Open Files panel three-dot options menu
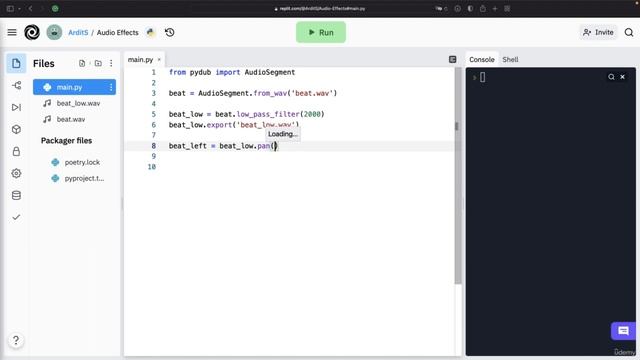 click(111, 63)
